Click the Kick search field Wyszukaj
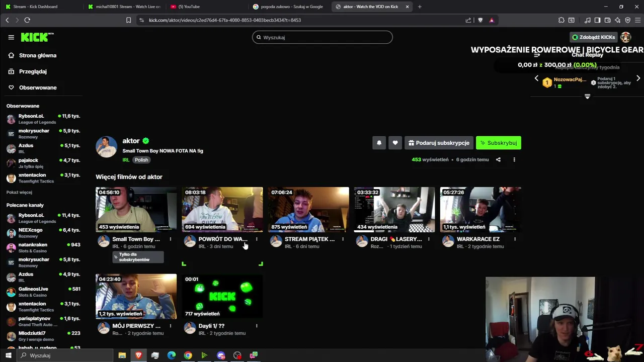The image size is (644, 362). click(322, 37)
